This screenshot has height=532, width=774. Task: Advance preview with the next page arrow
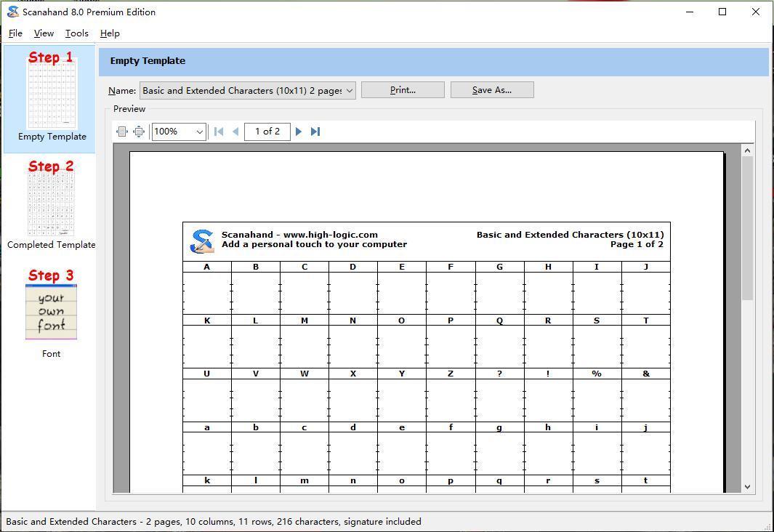pos(299,132)
